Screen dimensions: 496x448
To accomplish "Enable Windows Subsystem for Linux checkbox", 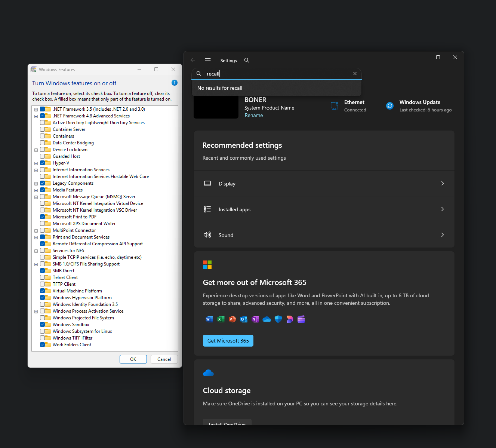I will click(x=42, y=331).
